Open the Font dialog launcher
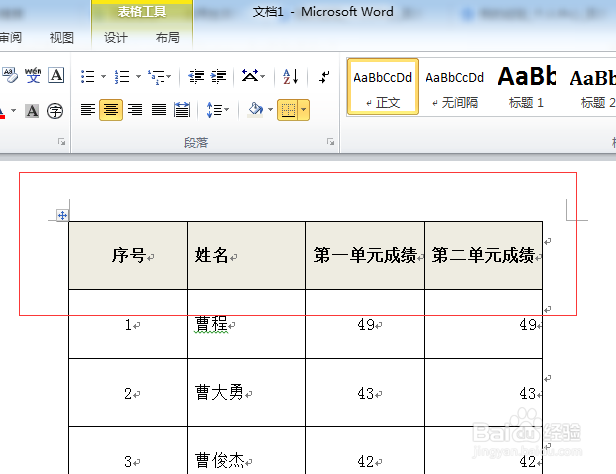The image size is (616, 474). point(61,142)
